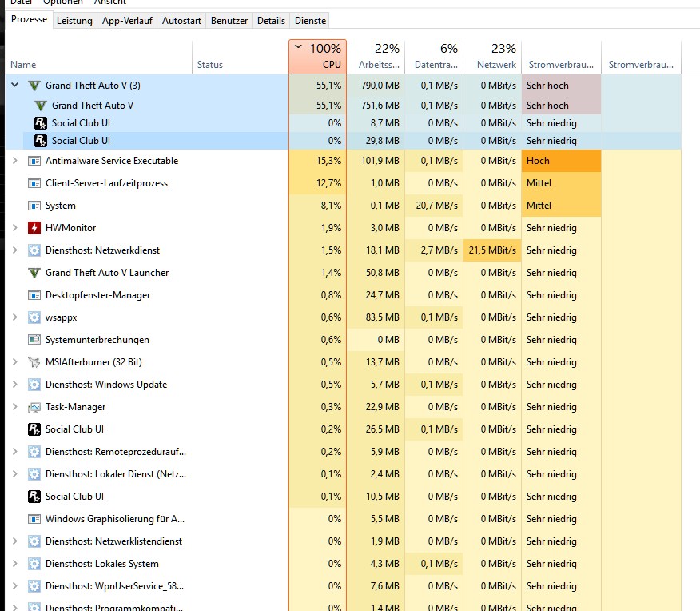The height and width of the screenshot is (611, 700).
Task: Click the MSIAfterburner plane icon
Action: 34,362
